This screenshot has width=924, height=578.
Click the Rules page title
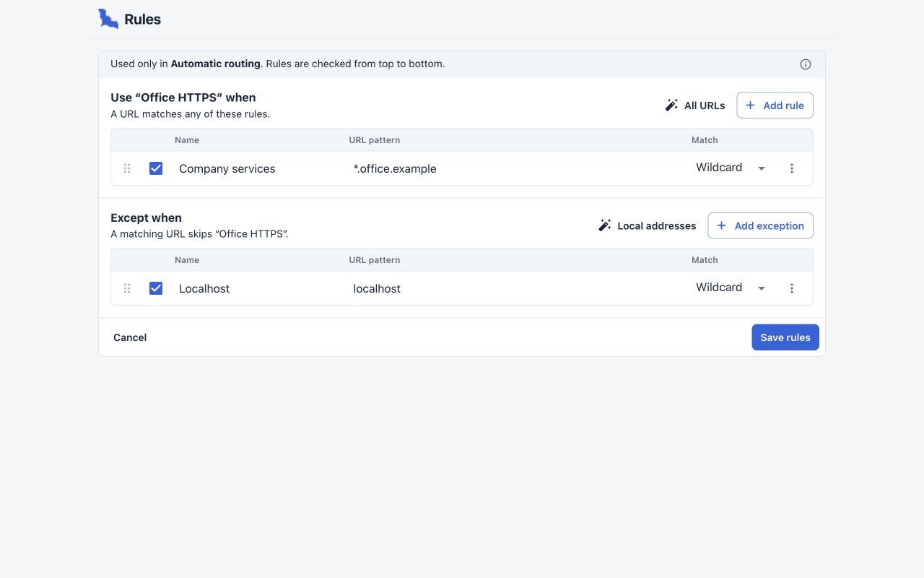pyautogui.click(x=142, y=20)
